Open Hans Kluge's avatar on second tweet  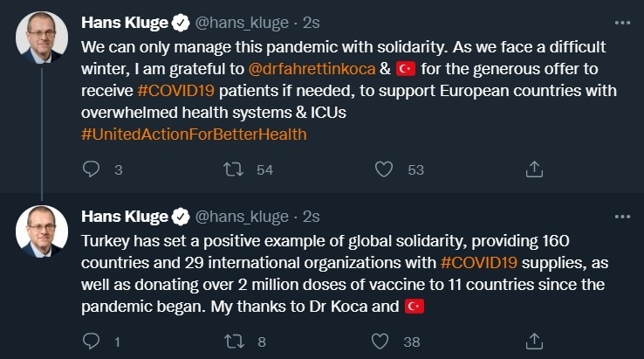[x=42, y=231]
